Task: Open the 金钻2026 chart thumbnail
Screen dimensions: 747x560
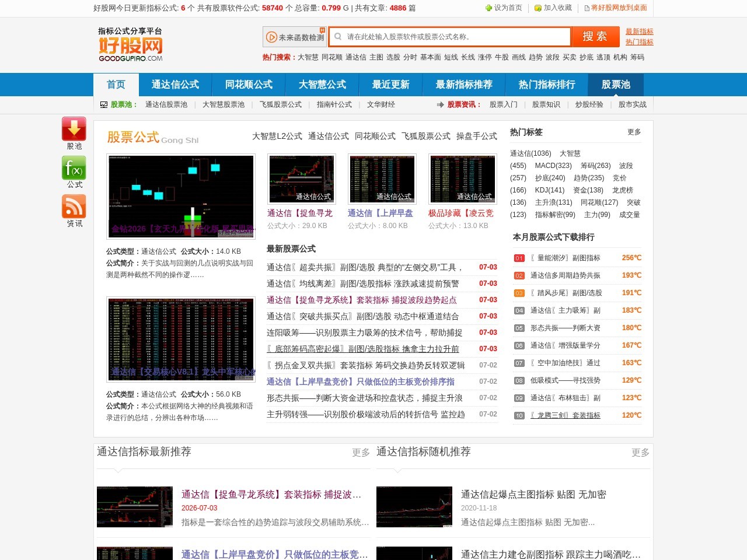Action: pos(181,197)
